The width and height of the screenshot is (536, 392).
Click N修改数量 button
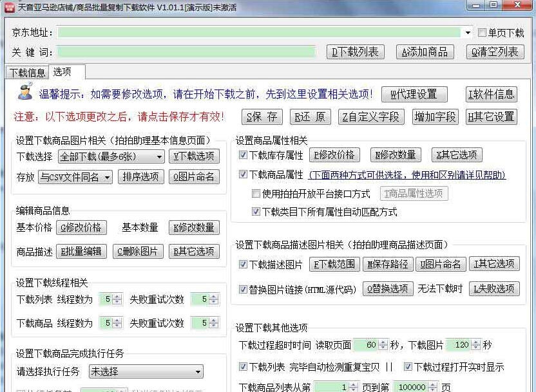click(x=396, y=155)
